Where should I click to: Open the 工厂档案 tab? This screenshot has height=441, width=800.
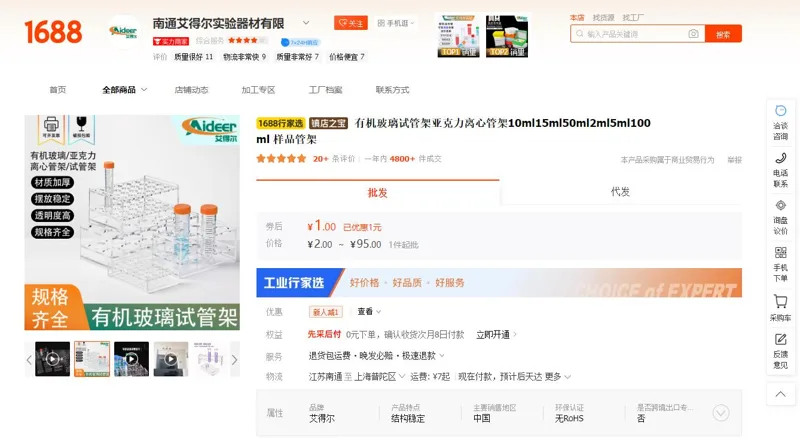pyautogui.click(x=325, y=90)
